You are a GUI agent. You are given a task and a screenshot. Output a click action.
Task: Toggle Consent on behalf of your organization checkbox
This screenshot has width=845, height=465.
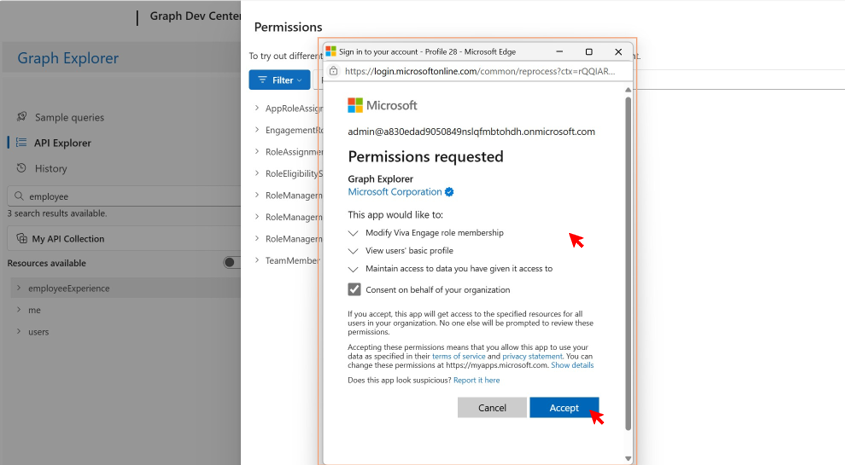pos(354,289)
